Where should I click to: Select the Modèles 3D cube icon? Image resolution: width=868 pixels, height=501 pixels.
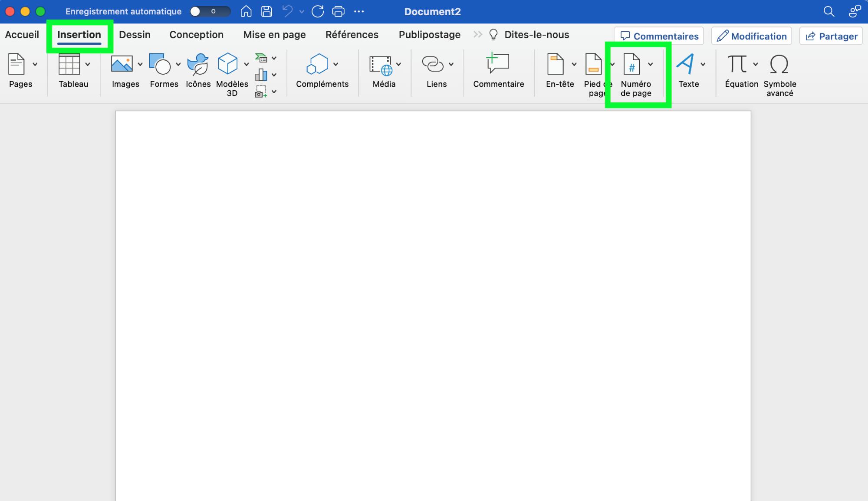tap(228, 64)
